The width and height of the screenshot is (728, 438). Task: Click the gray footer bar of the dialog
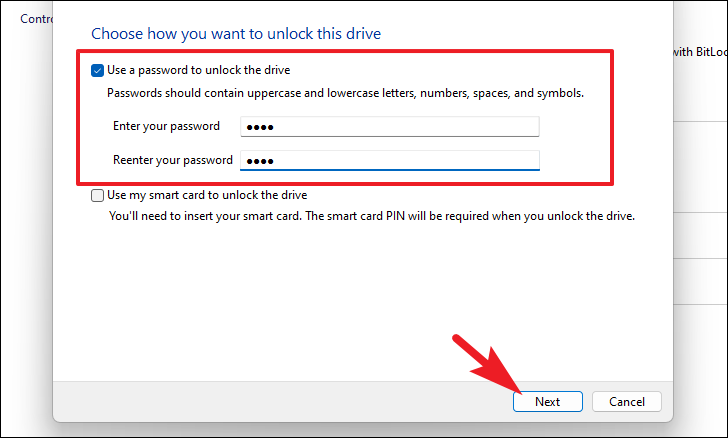pyautogui.click(x=279, y=402)
